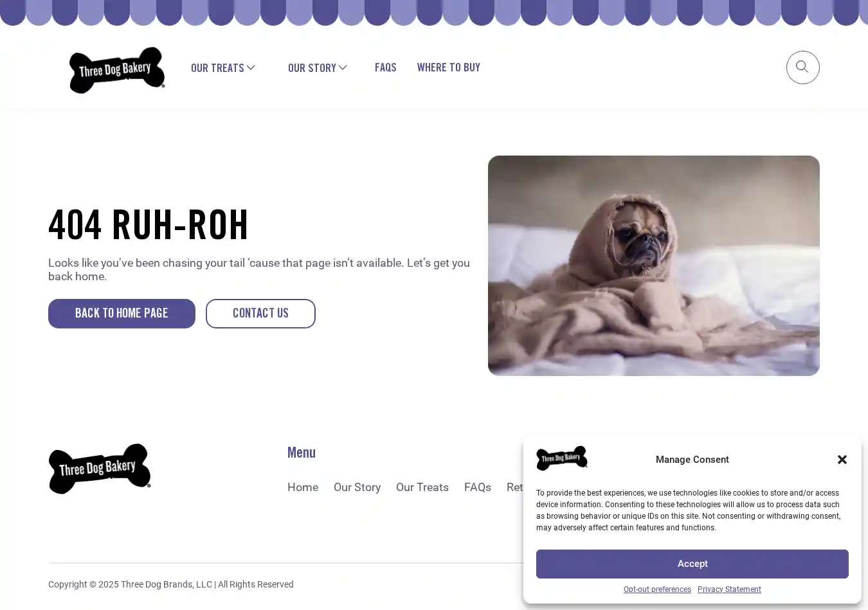The width and height of the screenshot is (868, 610).
Task: Open the Our Treats menu
Action: (217, 67)
